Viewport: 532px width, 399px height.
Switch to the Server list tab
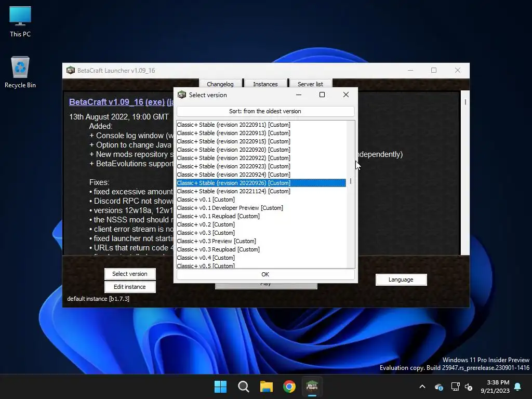(x=311, y=84)
